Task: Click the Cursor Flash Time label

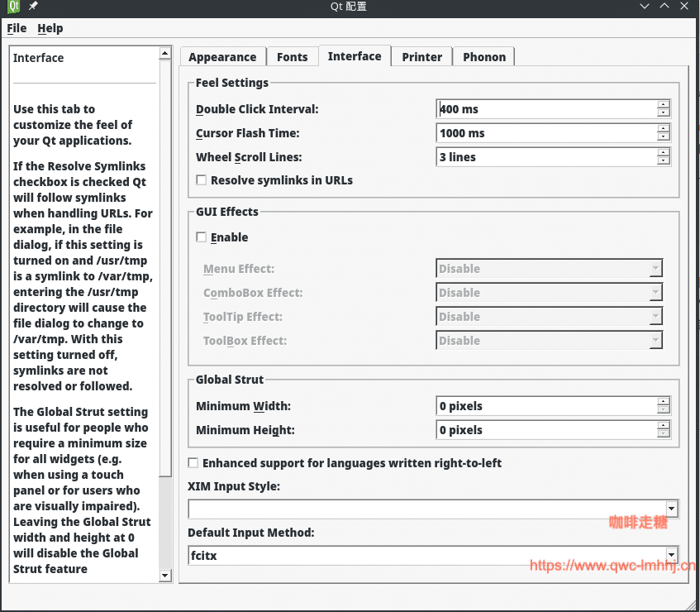Action: coord(248,134)
